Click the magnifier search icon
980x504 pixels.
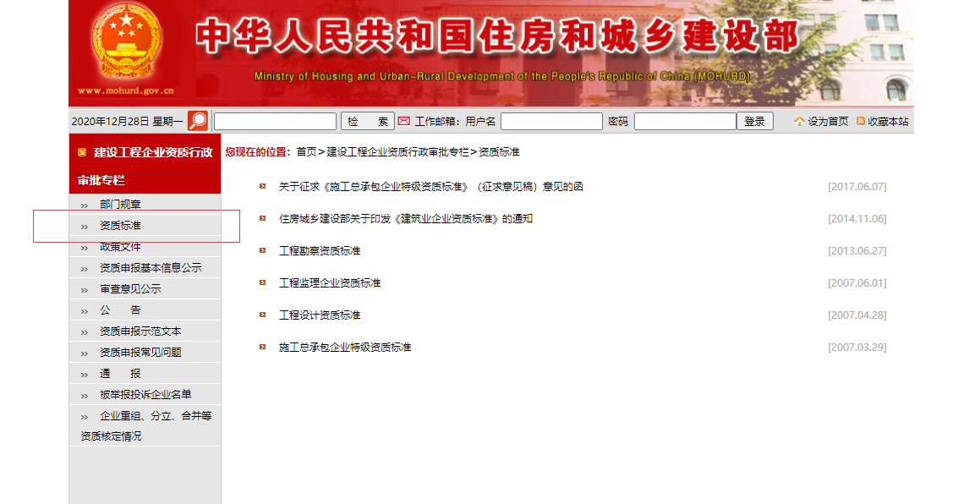(197, 121)
